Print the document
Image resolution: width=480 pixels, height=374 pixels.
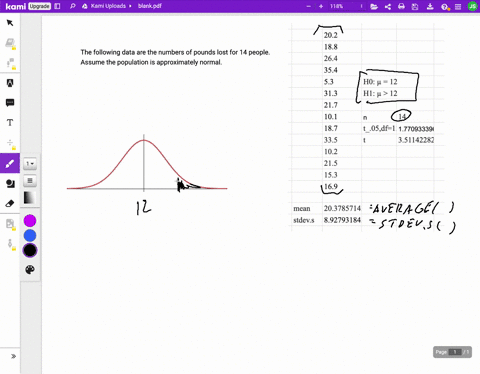click(401, 6)
